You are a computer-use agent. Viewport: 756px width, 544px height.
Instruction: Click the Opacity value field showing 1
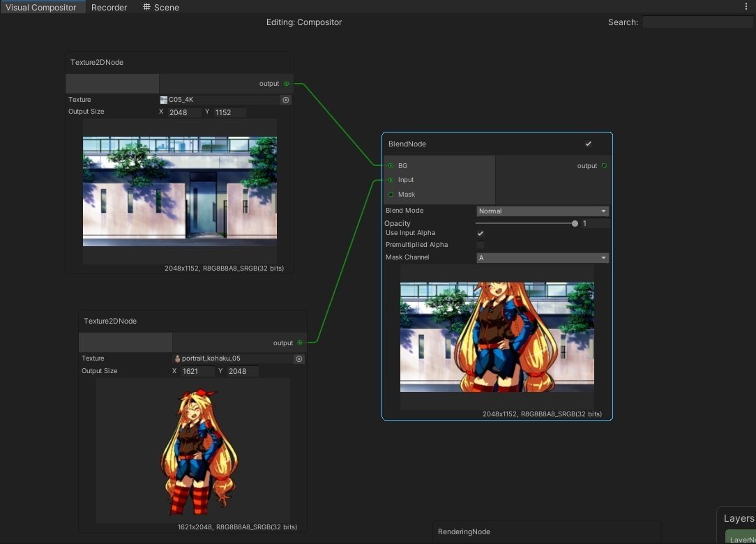(595, 223)
